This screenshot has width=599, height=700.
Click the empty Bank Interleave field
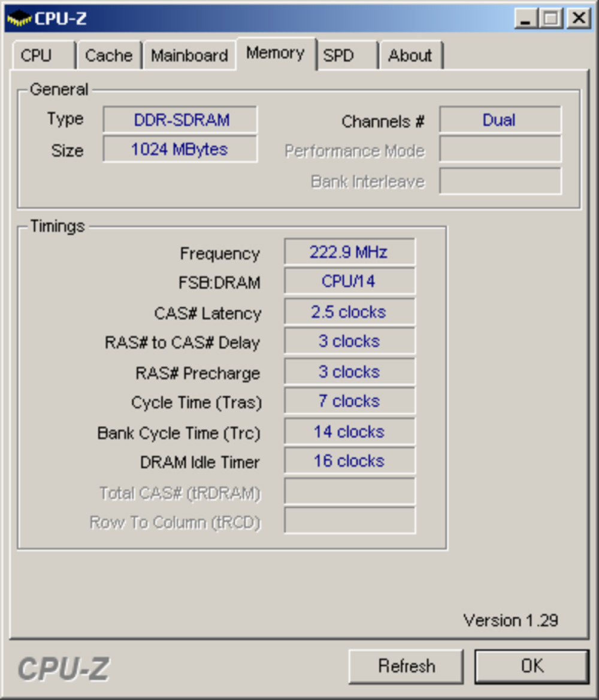click(500, 181)
